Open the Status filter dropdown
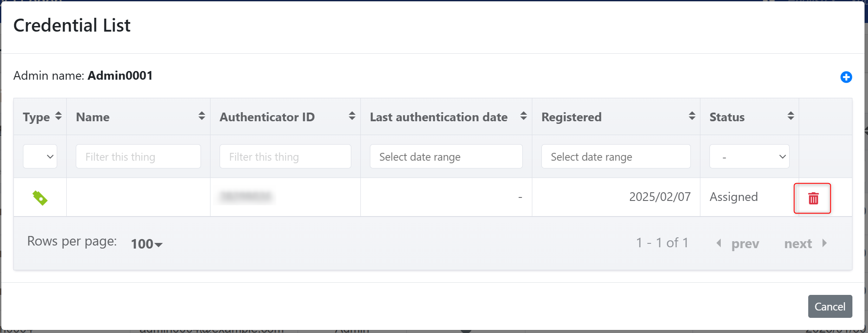Screen dimensions: 868x333 click(749, 156)
